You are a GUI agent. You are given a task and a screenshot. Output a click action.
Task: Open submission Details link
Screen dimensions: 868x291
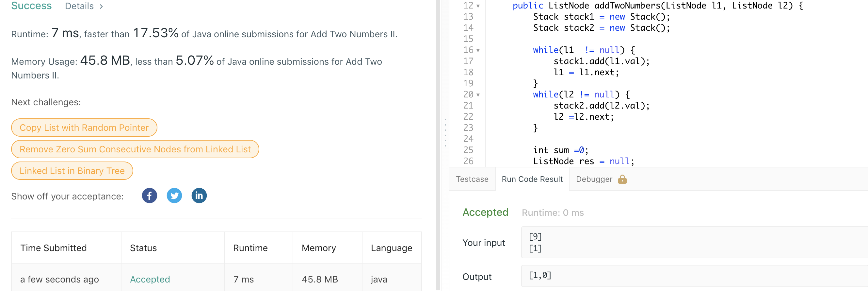pos(79,6)
